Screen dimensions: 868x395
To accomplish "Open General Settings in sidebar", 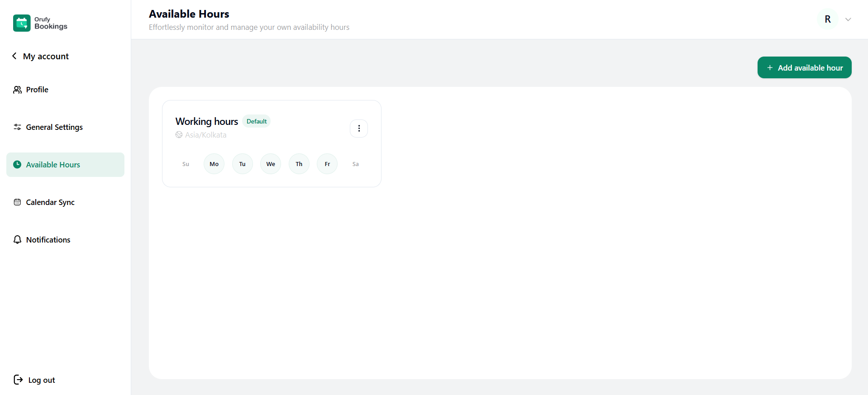I will pos(54,127).
